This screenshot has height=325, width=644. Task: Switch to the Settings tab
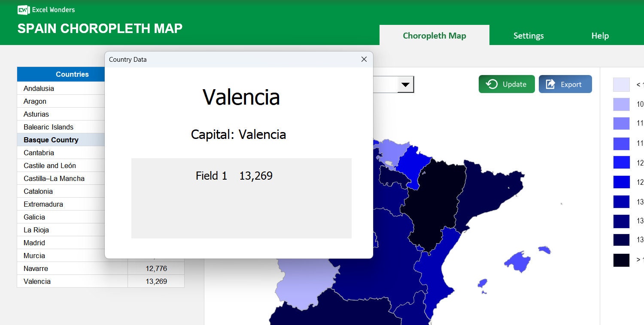(529, 36)
